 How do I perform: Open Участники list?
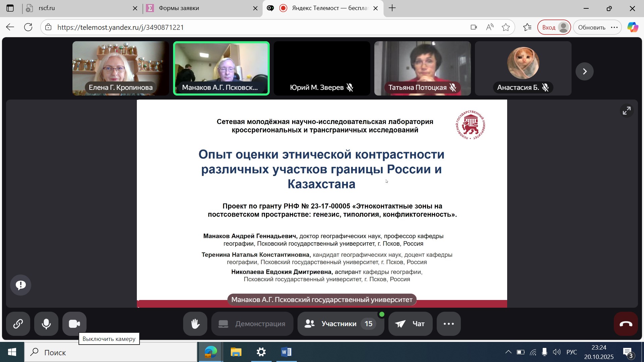[340, 324]
